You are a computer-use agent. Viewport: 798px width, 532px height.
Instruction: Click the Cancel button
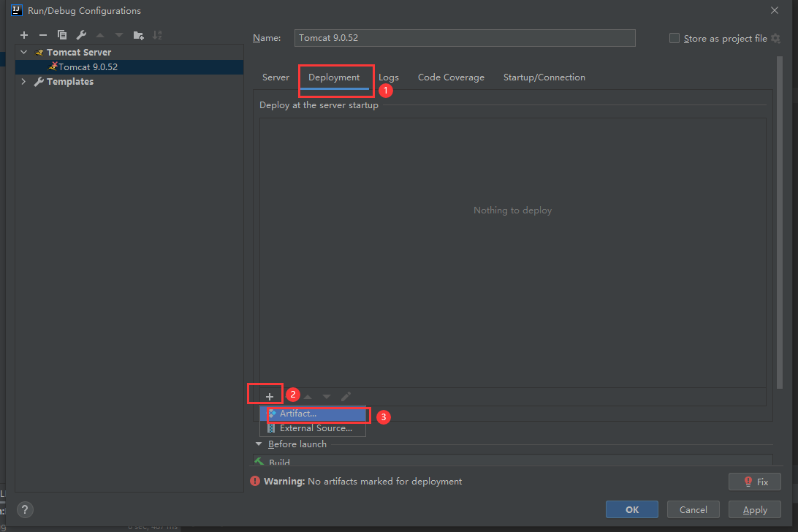(693, 509)
